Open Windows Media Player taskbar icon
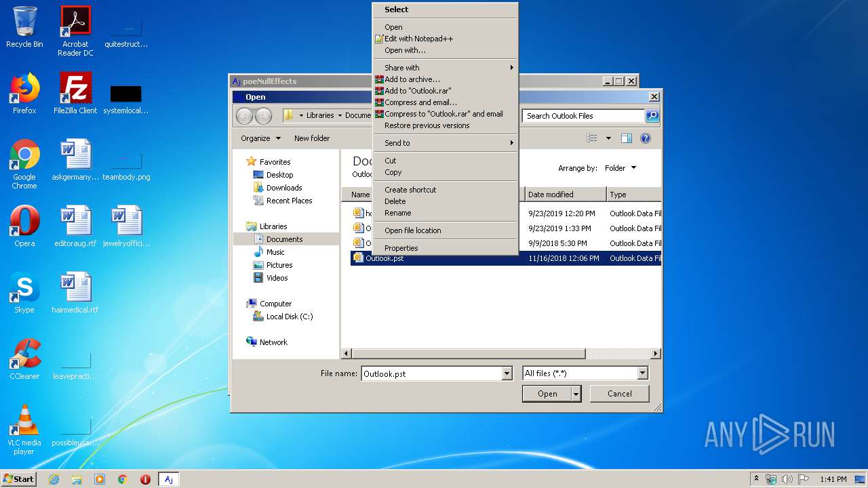Image resolution: width=868 pixels, height=488 pixels. tap(100, 479)
